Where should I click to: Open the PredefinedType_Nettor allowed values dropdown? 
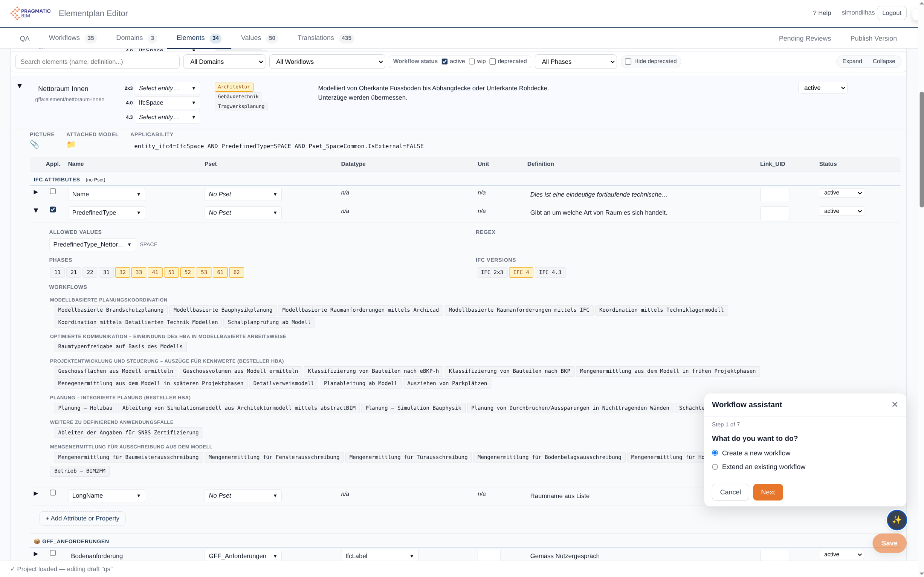pos(92,245)
